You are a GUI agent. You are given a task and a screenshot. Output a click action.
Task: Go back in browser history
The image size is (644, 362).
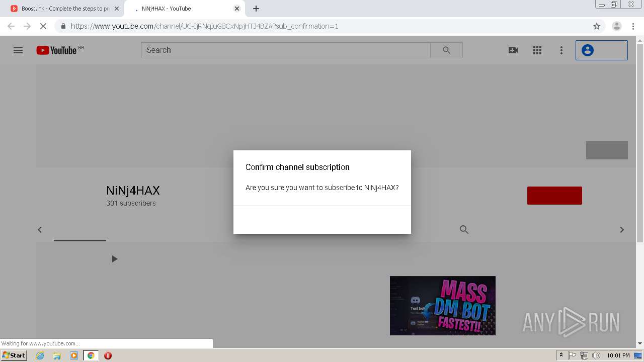pyautogui.click(x=11, y=26)
